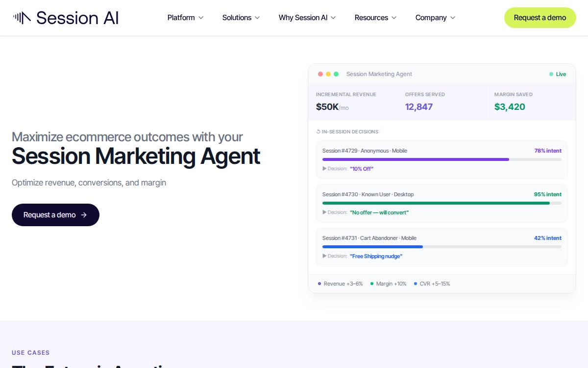Click the refresh icon beside In-Session Decisions
The height and width of the screenshot is (368, 588).
coord(318,131)
